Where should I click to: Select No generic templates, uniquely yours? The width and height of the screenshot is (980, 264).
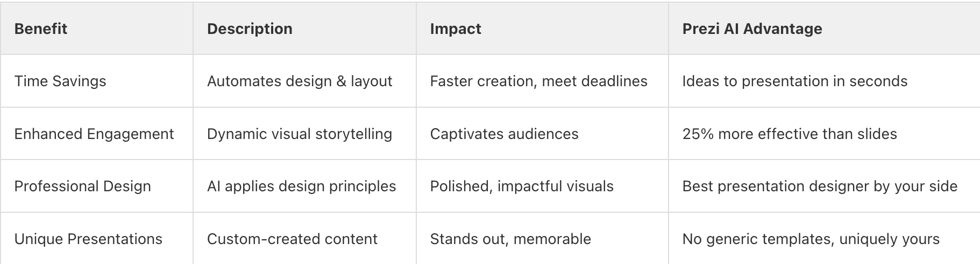coord(811,239)
